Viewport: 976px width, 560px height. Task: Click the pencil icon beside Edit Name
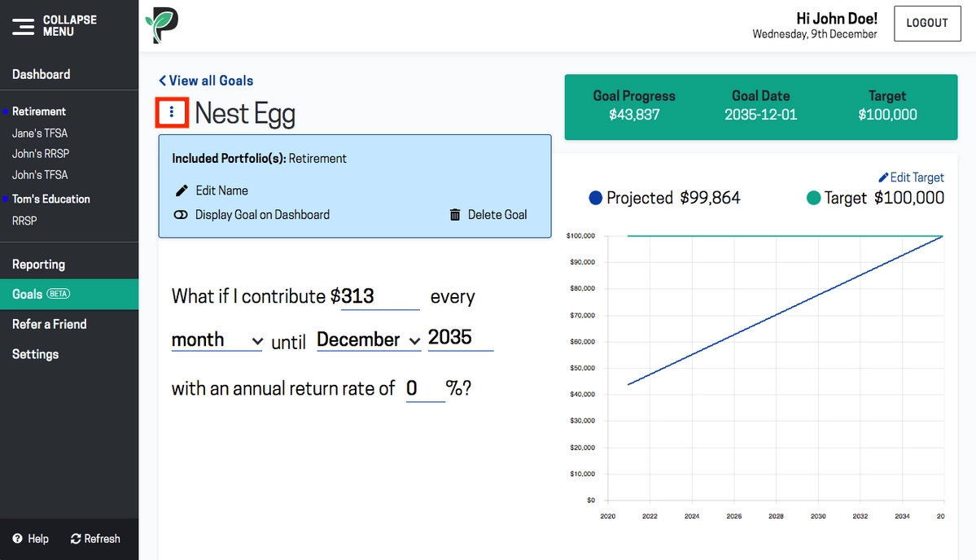pos(182,190)
